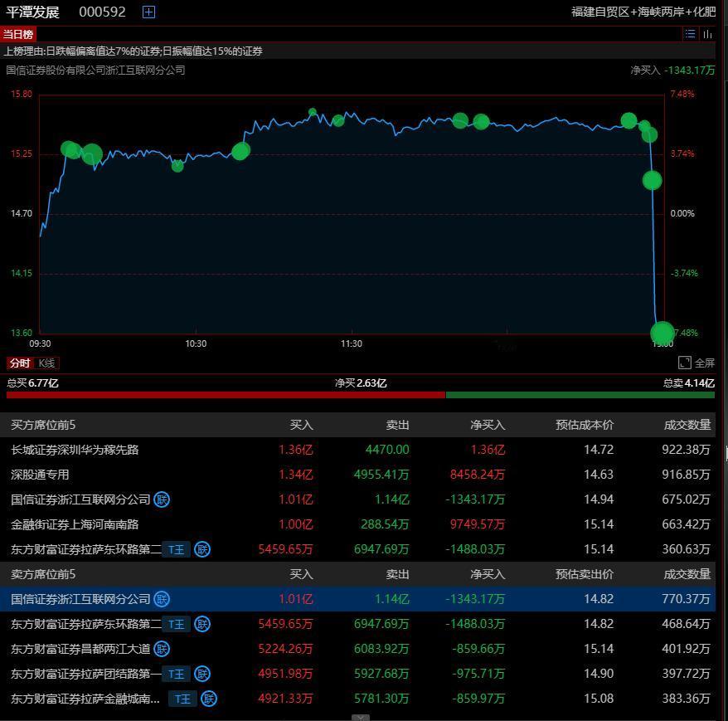Click 联 icon on buyer-side 东方财富拉萨东环路第二 row

(x=202, y=549)
